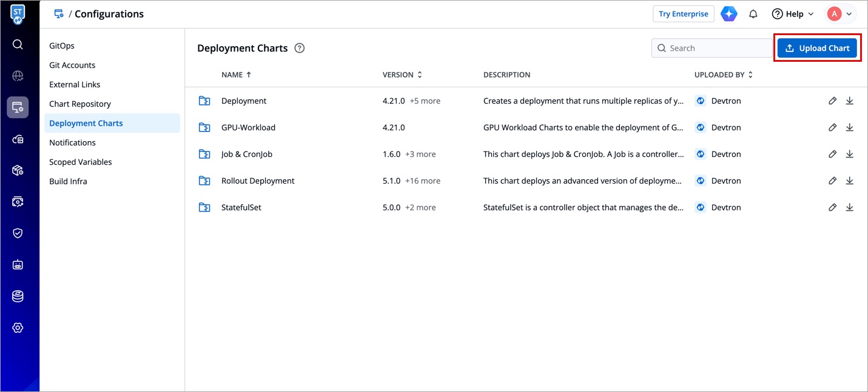Select Scoped Variables in side menu
The height and width of the screenshot is (392, 868).
click(x=81, y=162)
